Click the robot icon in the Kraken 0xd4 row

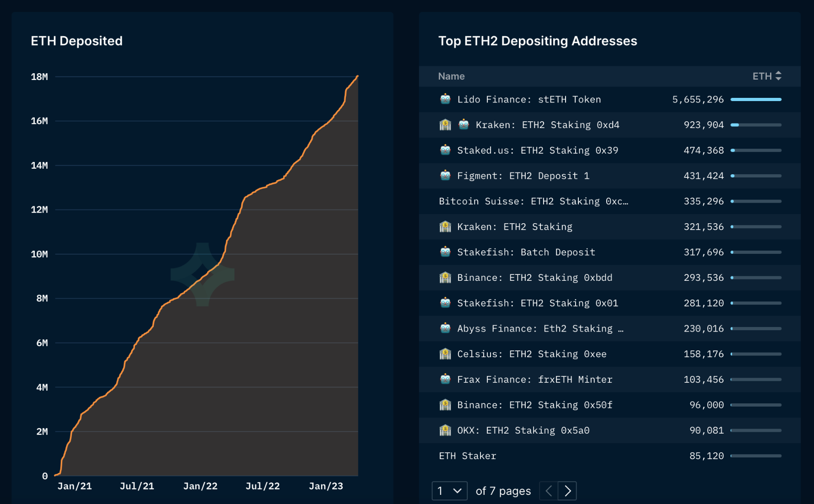[x=464, y=124]
